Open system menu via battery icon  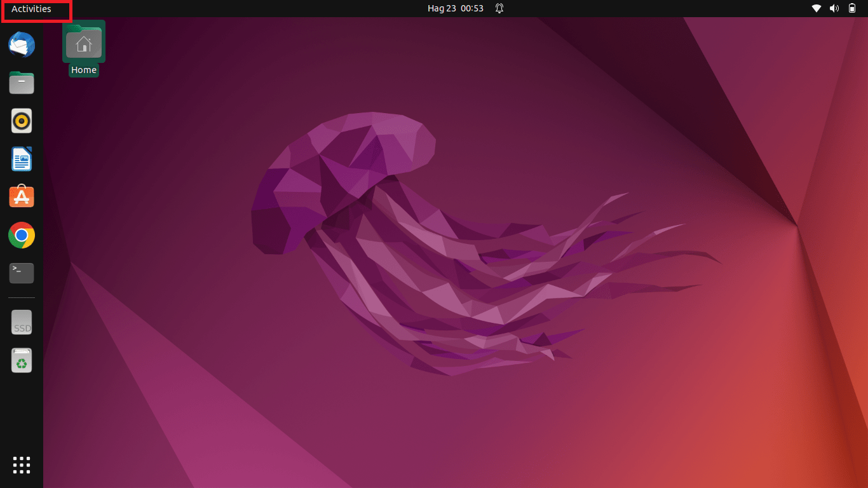click(852, 9)
